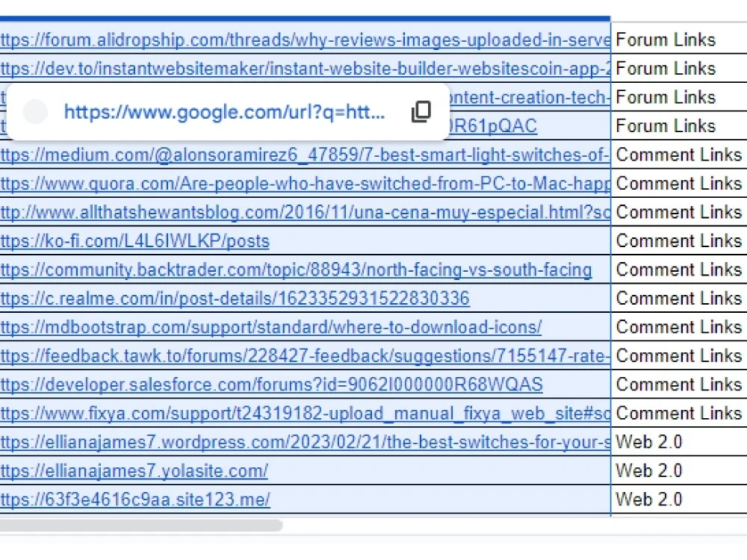Viewport: 747px width, 560px height.
Task: Open 63f3e4616c9aa.site123.me link
Action: [135, 500]
